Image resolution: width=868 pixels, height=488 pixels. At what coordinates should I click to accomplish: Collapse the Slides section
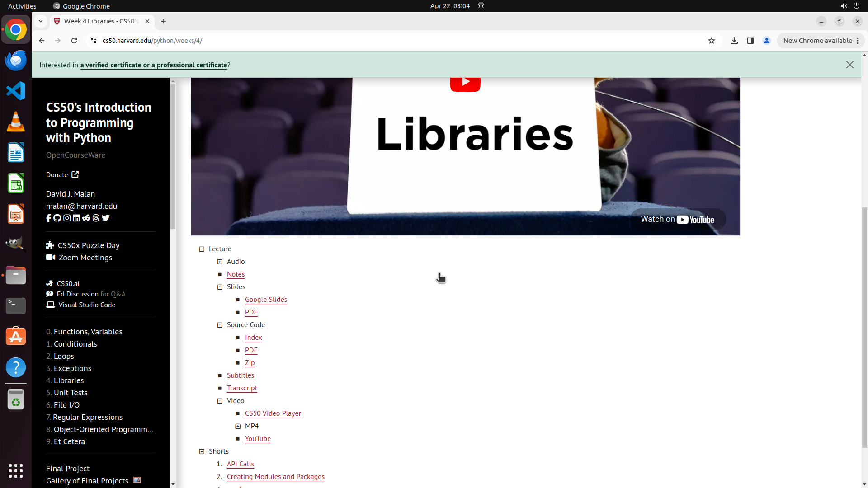point(220,287)
